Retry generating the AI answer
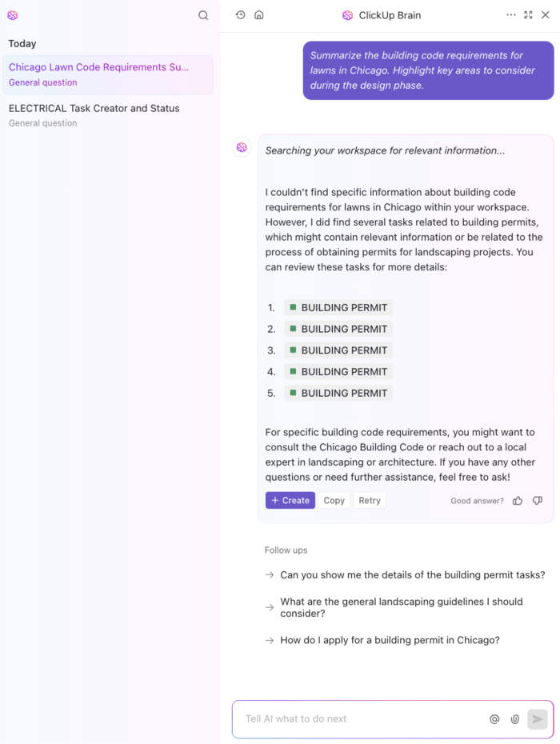The width and height of the screenshot is (560, 744). coord(370,500)
